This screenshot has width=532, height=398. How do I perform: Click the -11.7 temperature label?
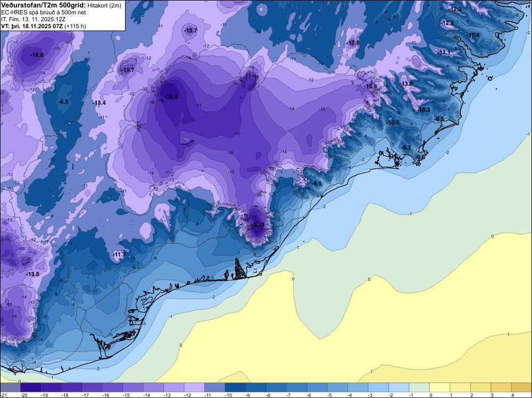pos(119,254)
